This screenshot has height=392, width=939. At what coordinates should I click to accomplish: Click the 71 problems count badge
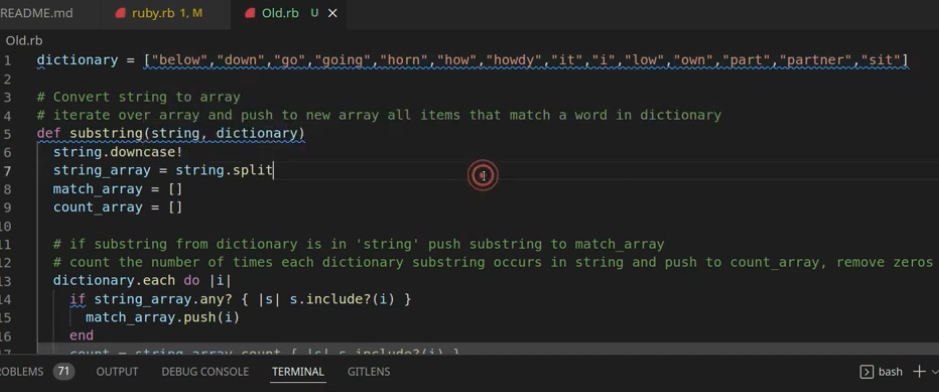pyautogui.click(x=63, y=372)
